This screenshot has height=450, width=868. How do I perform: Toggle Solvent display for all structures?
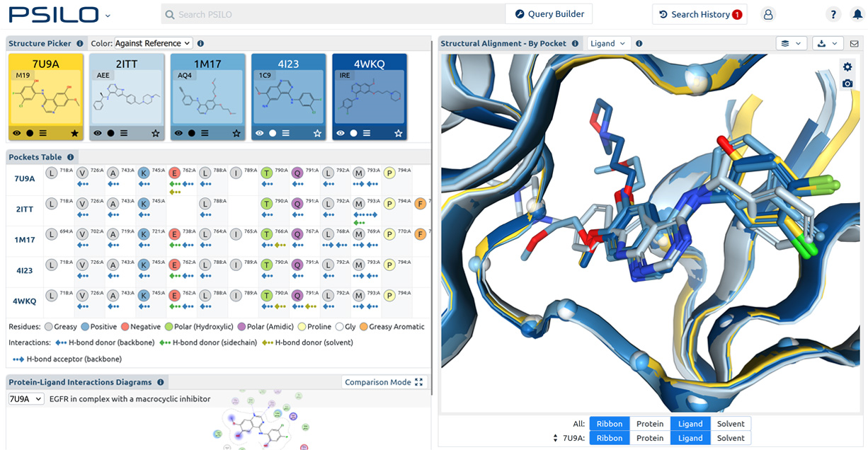(731, 424)
